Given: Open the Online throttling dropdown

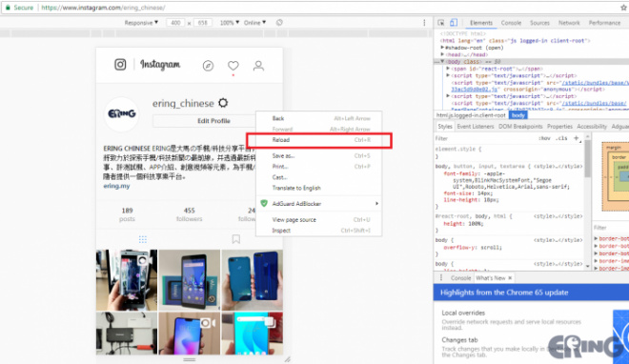Looking at the screenshot, I should [x=254, y=23].
